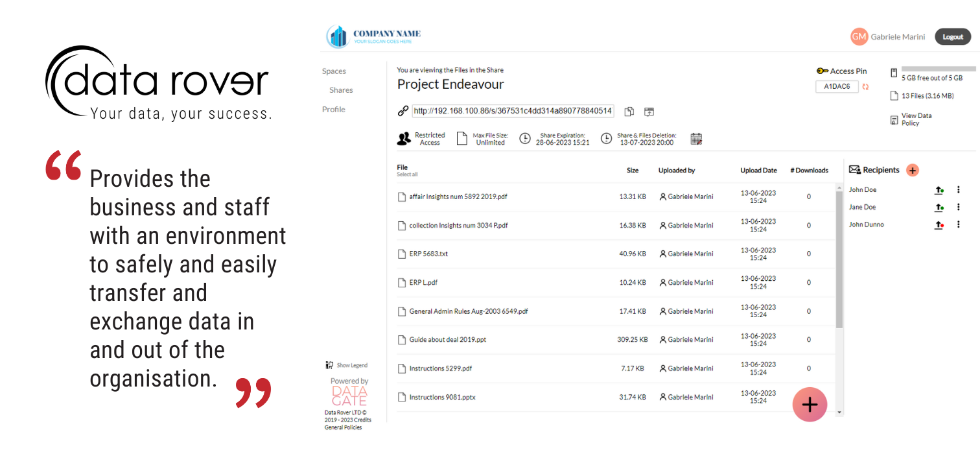The image size is (980, 454).
Task: Click the GM user avatar
Action: tap(859, 37)
